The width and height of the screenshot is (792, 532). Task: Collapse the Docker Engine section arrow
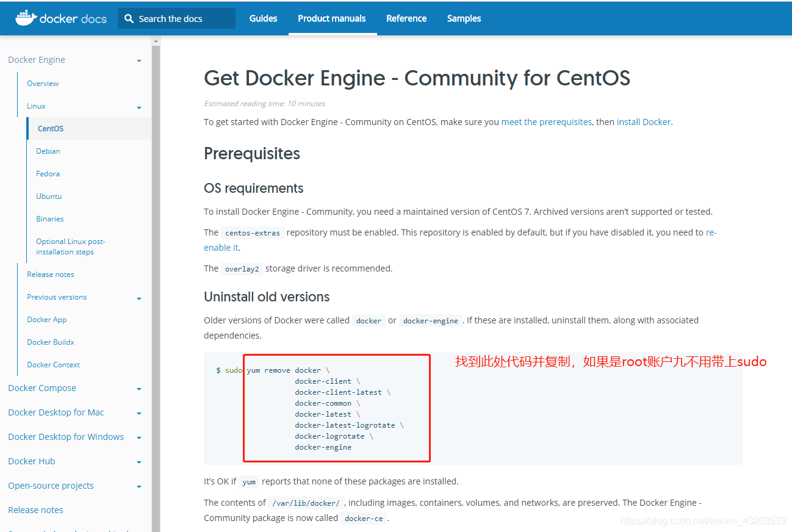139,61
